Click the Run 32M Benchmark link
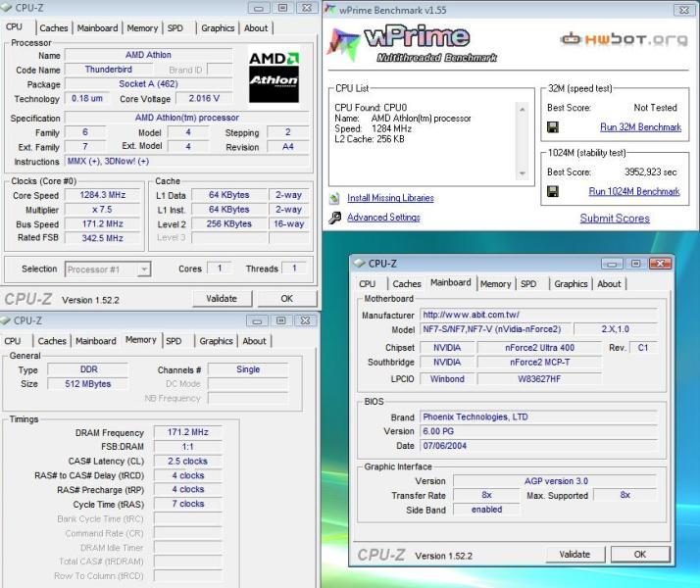The height and width of the screenshot is (588, 700). (640, 127)
